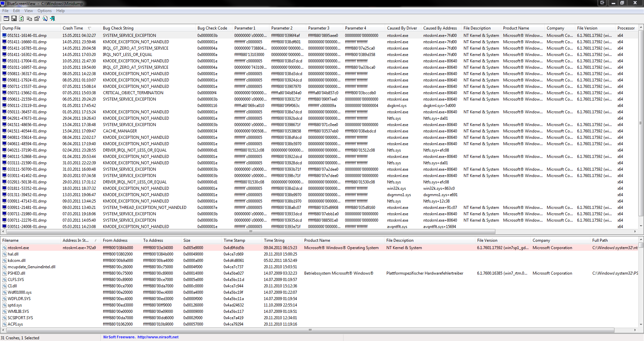Viewport: 644px width, 341px height.
Task: Click upper pane scroll right arrow
Action: point(635,231)
